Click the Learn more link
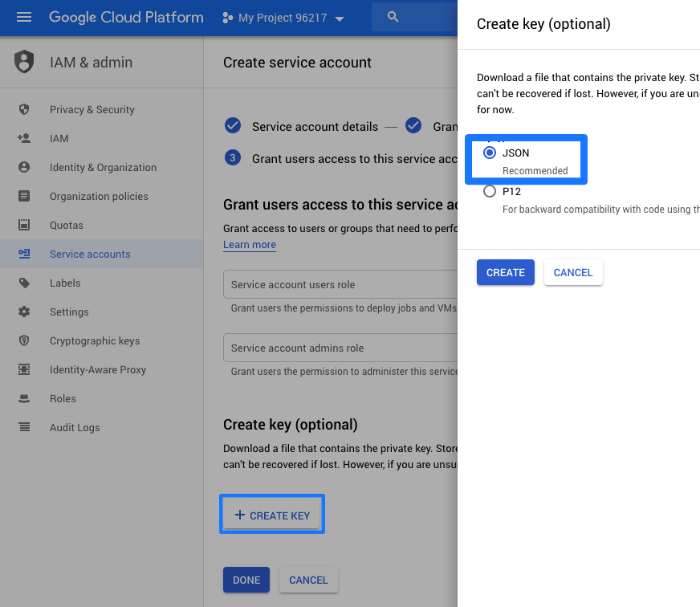Screen dimensions: 700x607 [x=250, y=245]
